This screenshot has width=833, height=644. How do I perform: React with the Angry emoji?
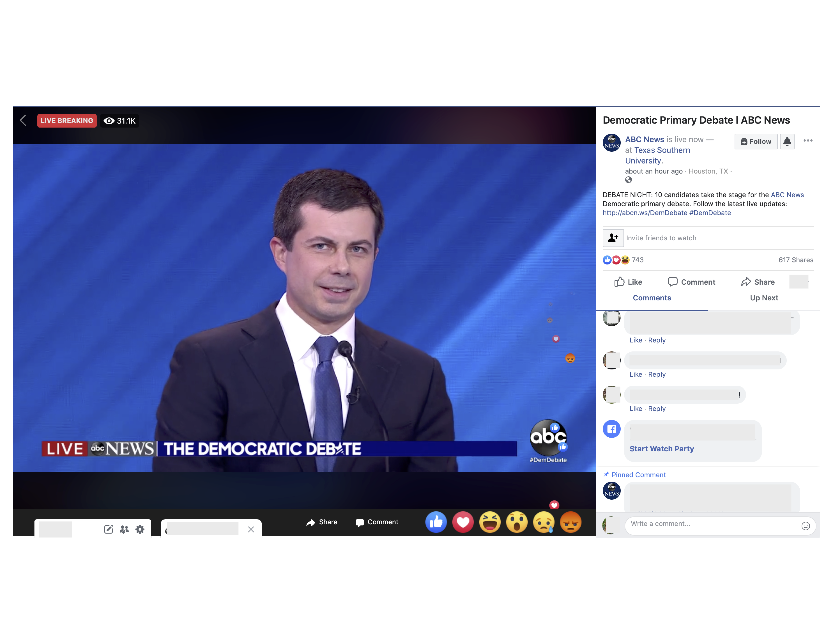[x=571, y=522]
